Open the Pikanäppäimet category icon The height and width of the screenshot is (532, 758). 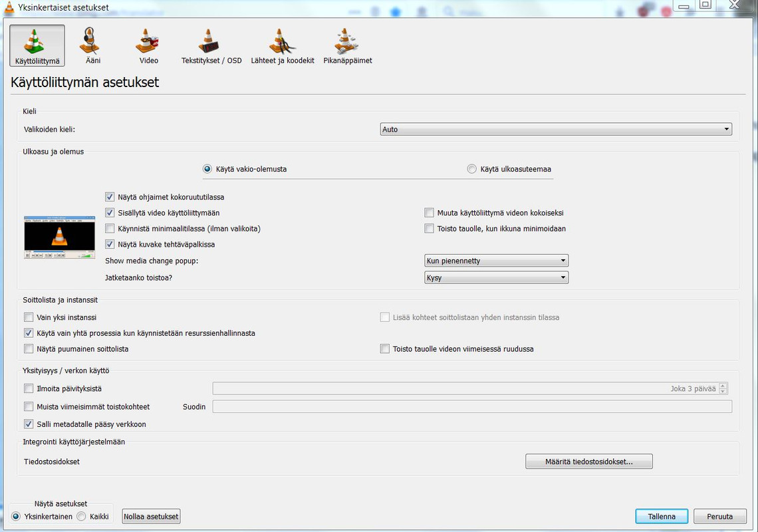point(348,46)
